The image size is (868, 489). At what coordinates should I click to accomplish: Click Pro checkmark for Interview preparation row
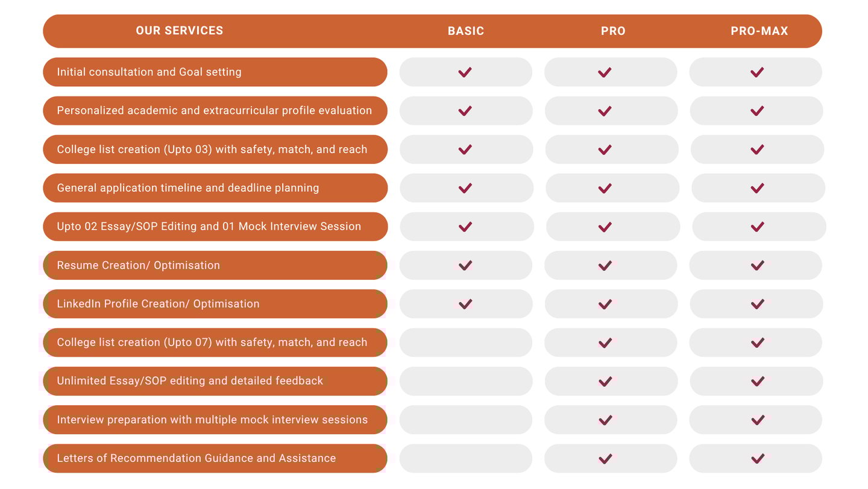point(605,420)
